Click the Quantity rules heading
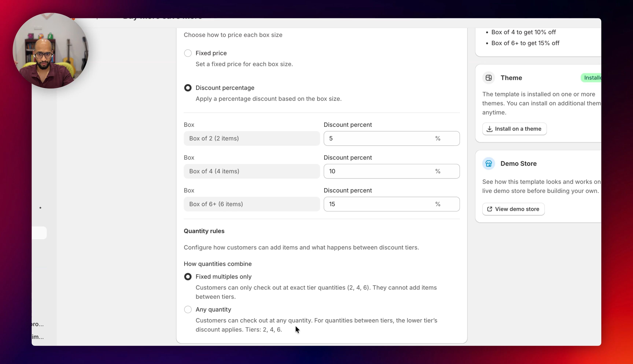 click(204, 231)
